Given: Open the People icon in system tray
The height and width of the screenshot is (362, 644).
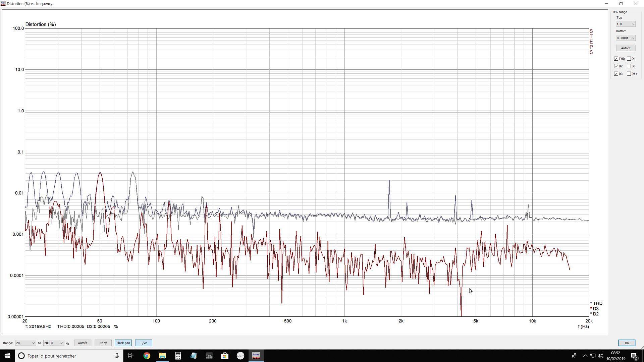Looking at the screenshot, I should 574,356.
